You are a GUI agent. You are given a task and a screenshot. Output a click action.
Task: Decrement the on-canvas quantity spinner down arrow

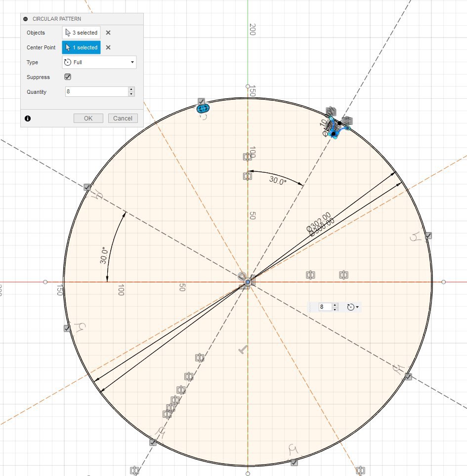[x=335, y=309]
